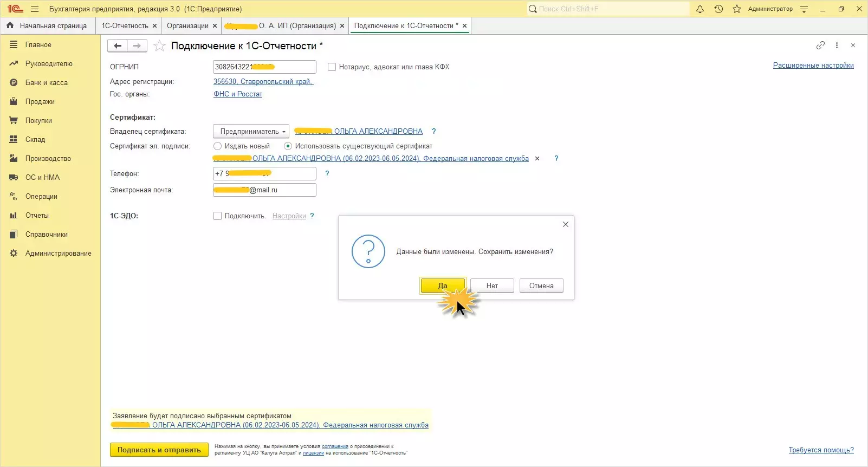The width and height of the screenshot is (868, 467).
Task: Open the 1C main menu hamburger icon
Action: pos(35,9)
